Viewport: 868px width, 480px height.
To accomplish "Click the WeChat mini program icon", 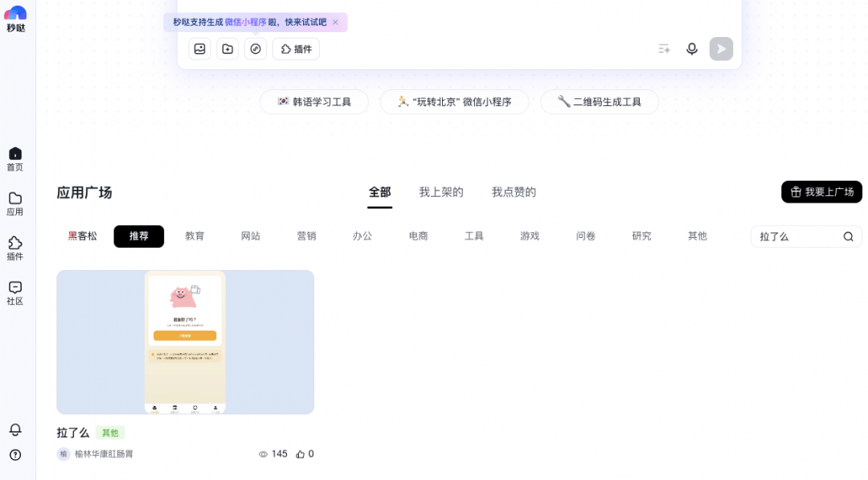I will pos(256,49).
